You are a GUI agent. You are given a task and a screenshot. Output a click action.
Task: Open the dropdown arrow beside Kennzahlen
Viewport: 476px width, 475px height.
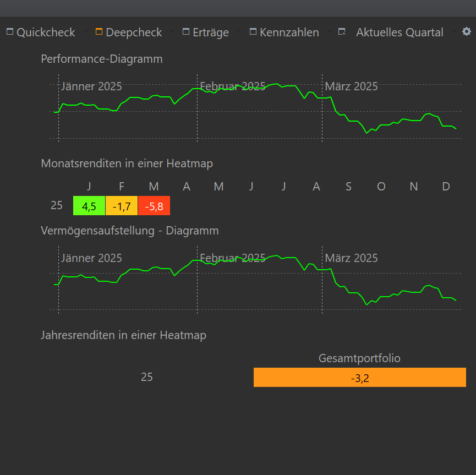coord(330,31)
